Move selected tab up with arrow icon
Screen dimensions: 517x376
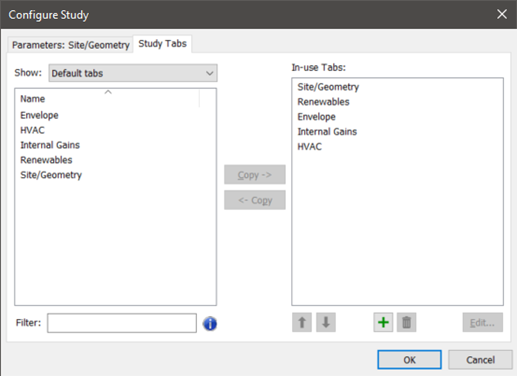point(302,322)
